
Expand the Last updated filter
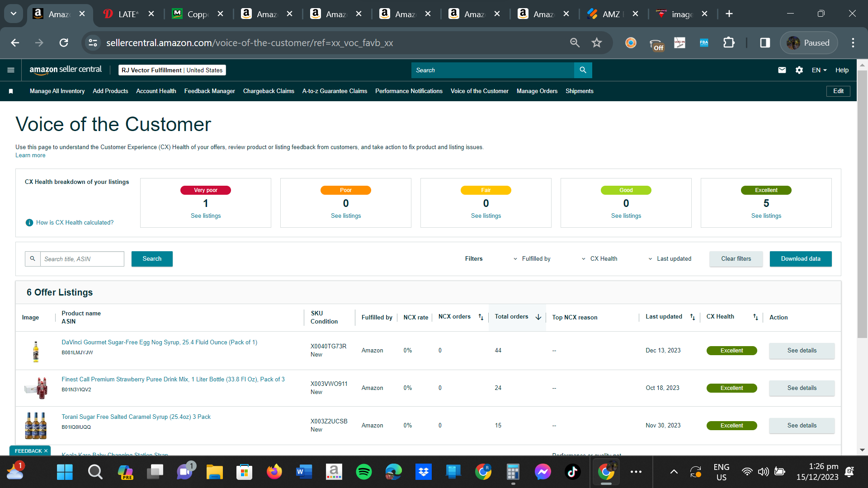point(670,259)
